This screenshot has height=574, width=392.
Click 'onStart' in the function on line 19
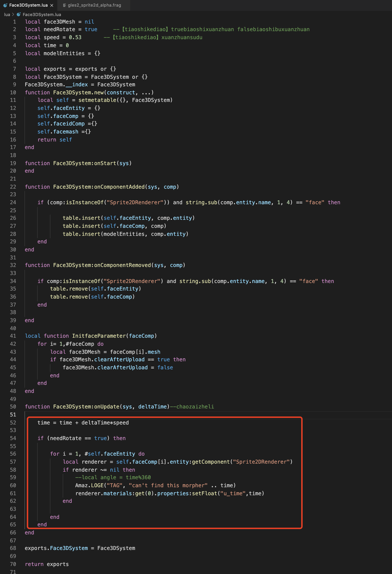pyautogui.click(x=105, y=163)
